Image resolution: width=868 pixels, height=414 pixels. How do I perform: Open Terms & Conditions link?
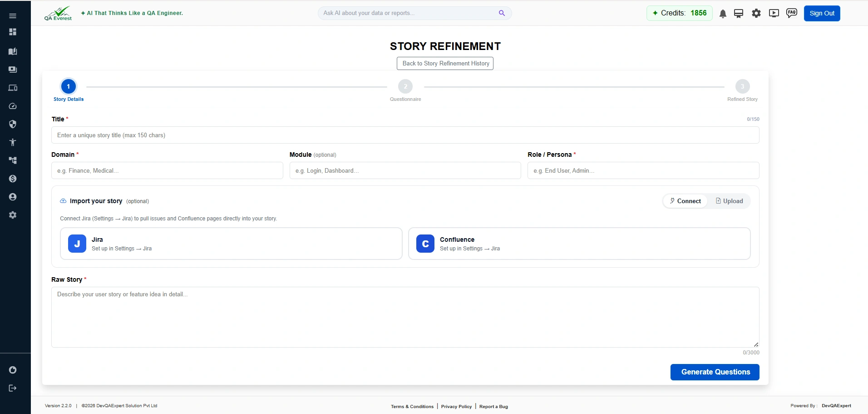pyautogui.click(x=412, y=407)
